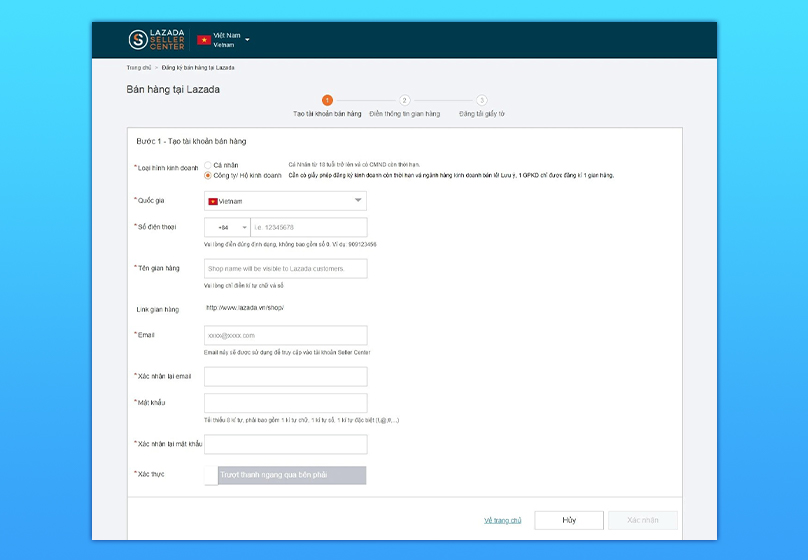
Task: Select the Cá nhân radio option
Action: point(208,165)
